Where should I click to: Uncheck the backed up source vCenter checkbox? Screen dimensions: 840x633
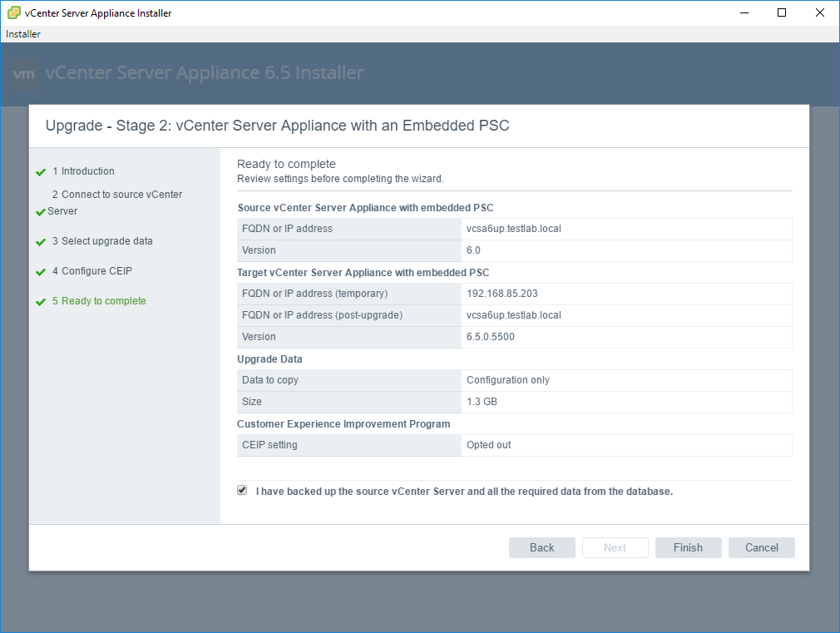click(242, 491)
